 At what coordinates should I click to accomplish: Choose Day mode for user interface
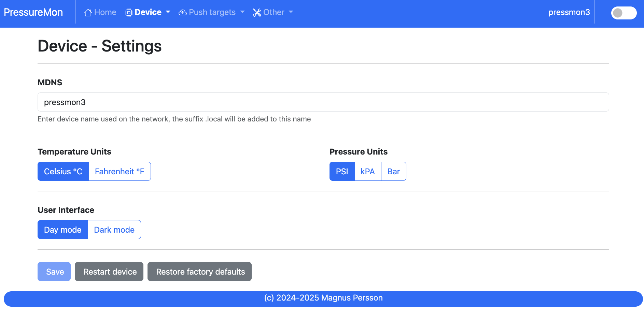[63, 230]
